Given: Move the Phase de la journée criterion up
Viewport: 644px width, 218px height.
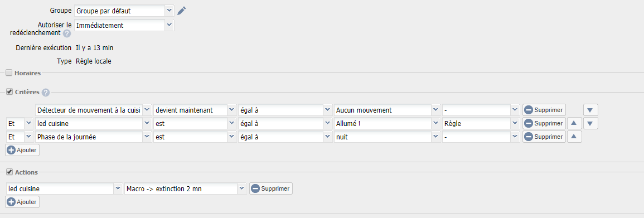Looking at the screenshot, I should point(574,137).
